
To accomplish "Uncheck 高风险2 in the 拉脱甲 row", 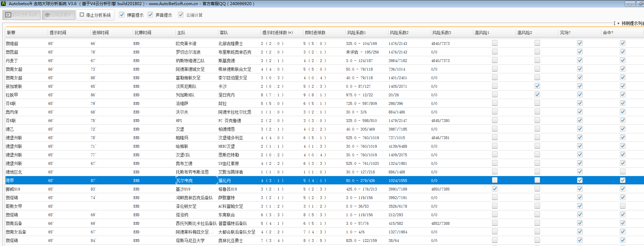I will pos(537,95).
